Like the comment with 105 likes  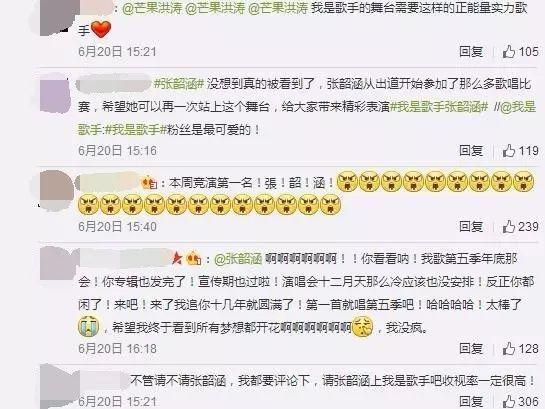509,52
